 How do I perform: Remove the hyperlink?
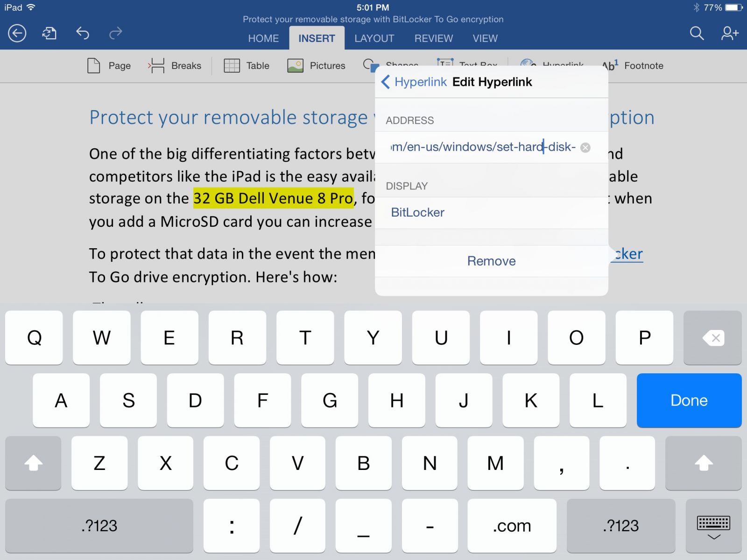pyautogui.click(x=491, y=261)
